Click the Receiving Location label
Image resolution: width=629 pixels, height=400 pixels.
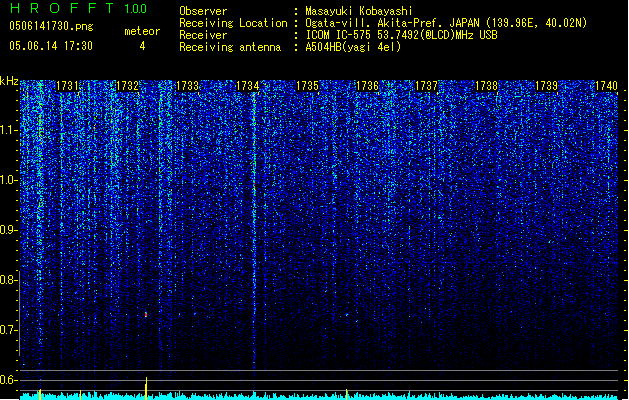(233, 23)
